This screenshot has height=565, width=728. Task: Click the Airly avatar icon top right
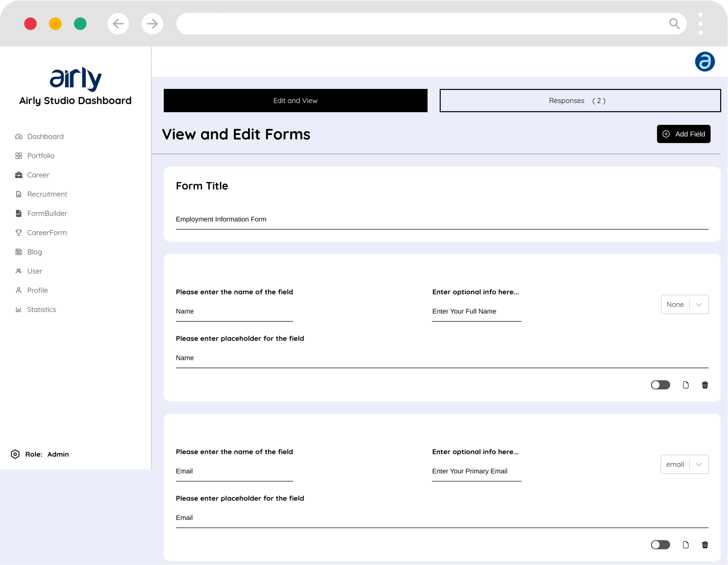704,61
